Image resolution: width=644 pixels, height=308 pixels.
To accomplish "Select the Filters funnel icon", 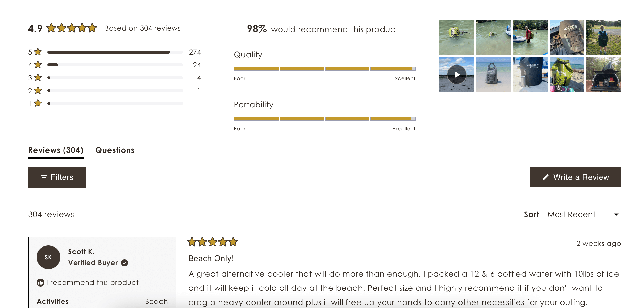I will 44,177.
